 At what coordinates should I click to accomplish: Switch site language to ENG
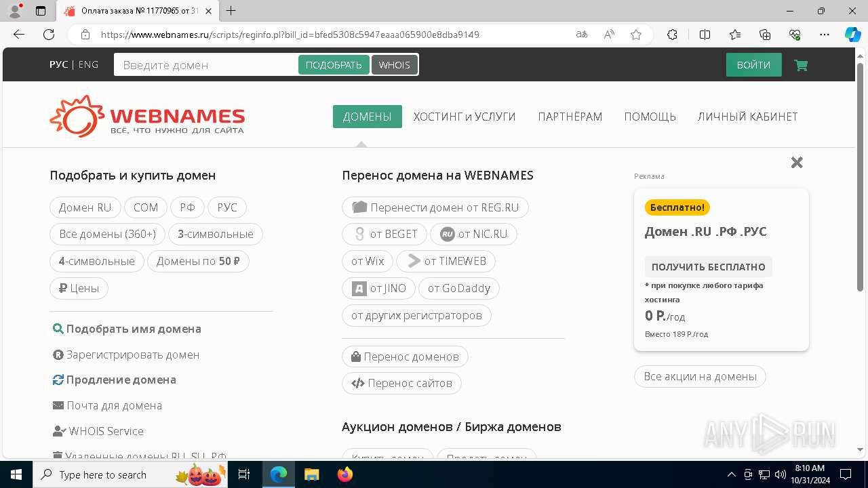[x=88, y=65]
